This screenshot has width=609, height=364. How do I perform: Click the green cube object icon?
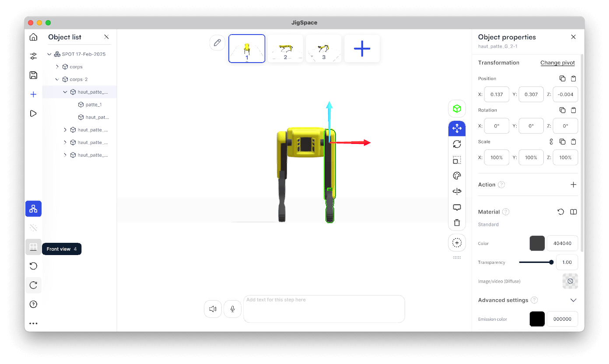click(x=457, y=108)
